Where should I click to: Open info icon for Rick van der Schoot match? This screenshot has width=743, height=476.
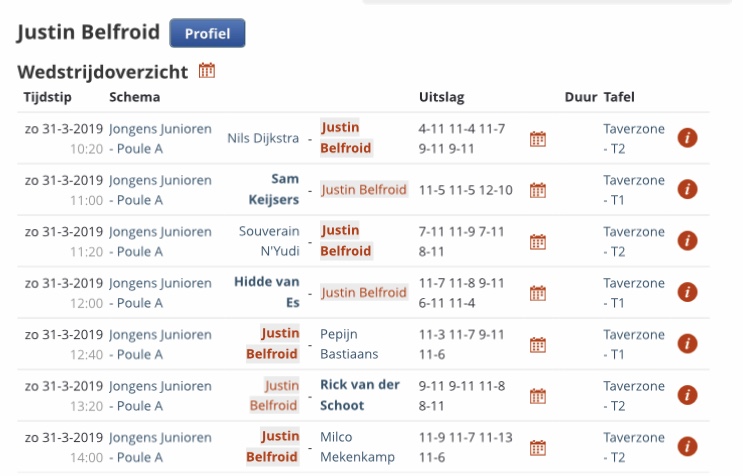(x=687, y=395)
